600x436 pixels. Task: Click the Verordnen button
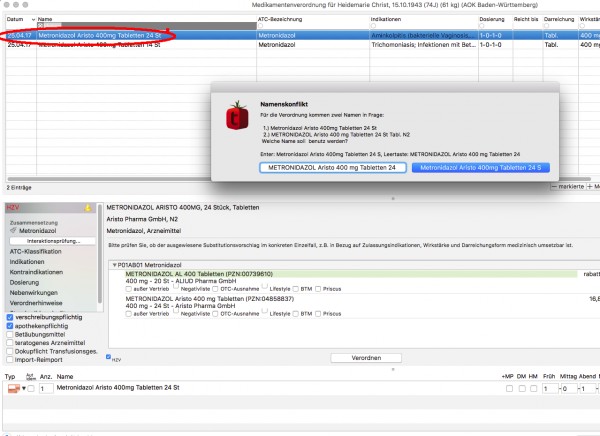366,358
